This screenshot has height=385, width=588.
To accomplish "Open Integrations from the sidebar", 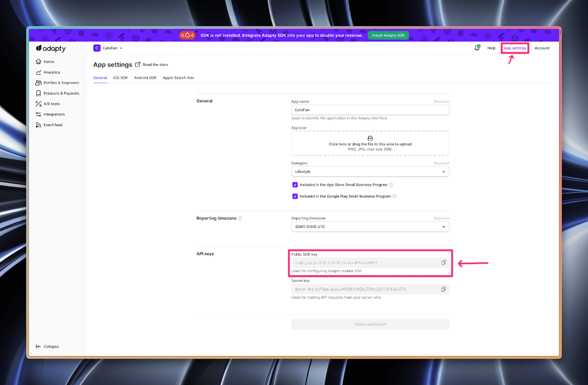I will [x=54, y=115].
